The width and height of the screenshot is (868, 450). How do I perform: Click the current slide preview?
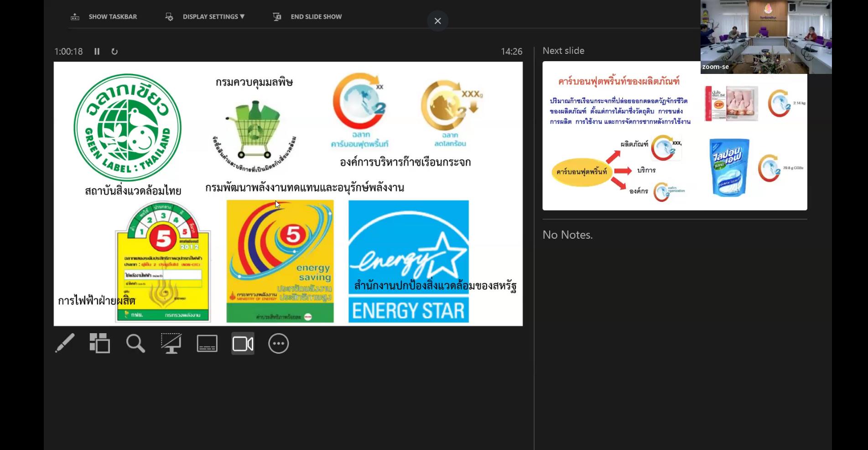(288, 194)
